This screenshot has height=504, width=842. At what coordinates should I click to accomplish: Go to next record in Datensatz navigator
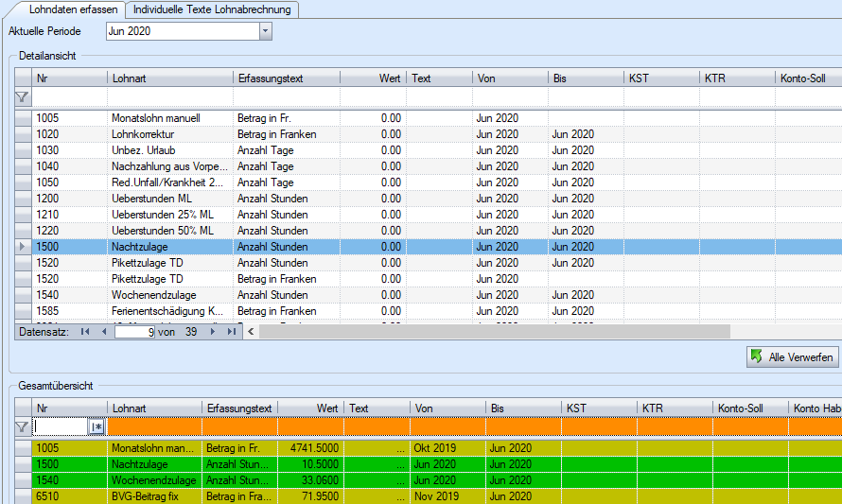(x=213, y=332)
